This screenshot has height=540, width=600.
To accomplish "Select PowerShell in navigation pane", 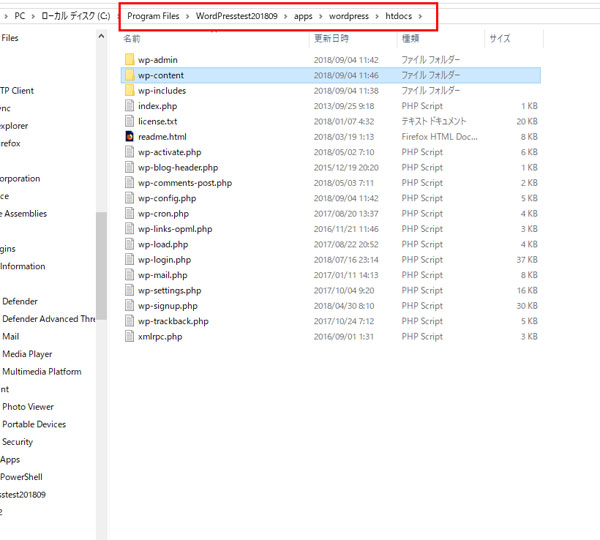I will click(21, 477).
